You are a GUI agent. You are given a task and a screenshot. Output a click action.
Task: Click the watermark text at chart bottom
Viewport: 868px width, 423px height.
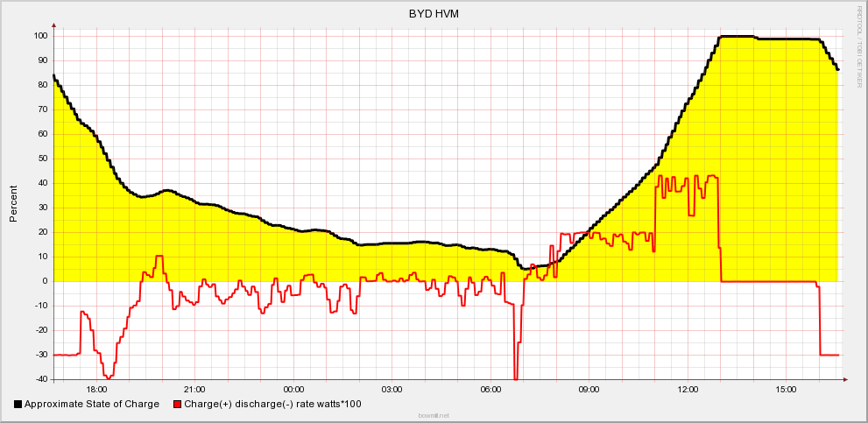click(x=434, y=416)
